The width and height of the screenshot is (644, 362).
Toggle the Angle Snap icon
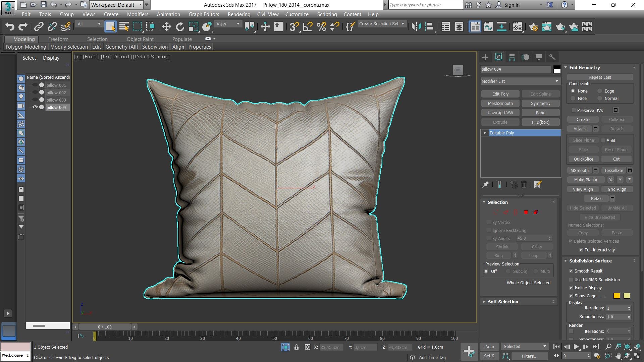308,27
